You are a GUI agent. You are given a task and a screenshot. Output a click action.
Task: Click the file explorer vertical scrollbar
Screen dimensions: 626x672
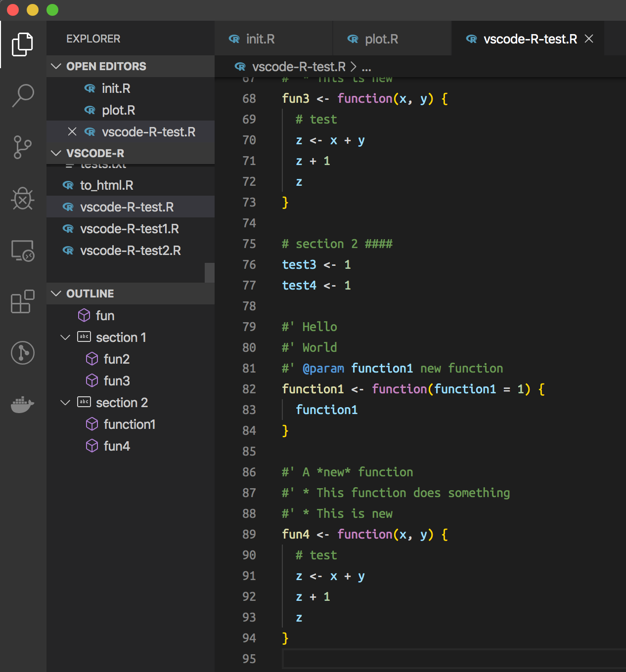coord(210,272)
